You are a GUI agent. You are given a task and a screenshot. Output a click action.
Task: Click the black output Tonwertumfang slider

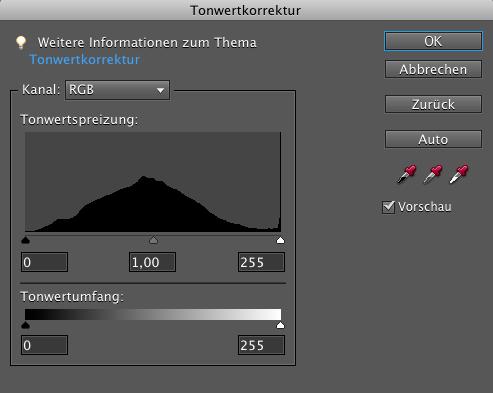click(25, 325)
